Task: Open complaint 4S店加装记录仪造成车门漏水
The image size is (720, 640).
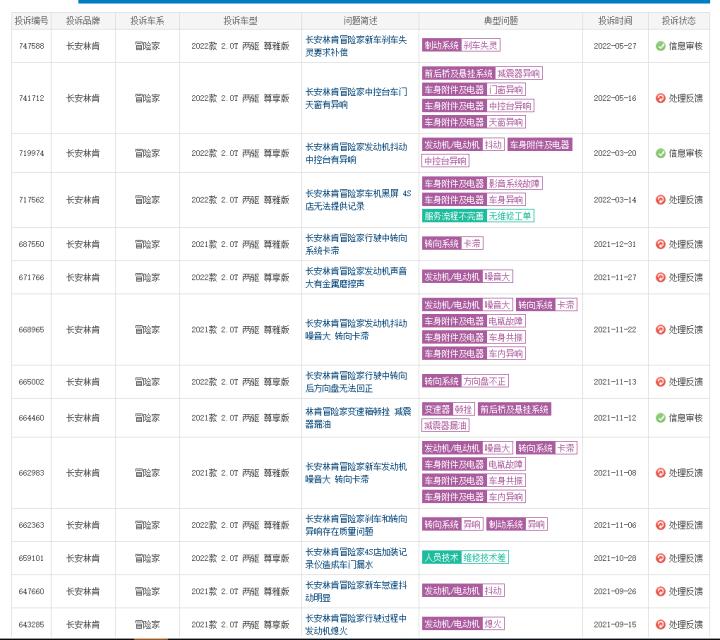Action: [356, 558]
